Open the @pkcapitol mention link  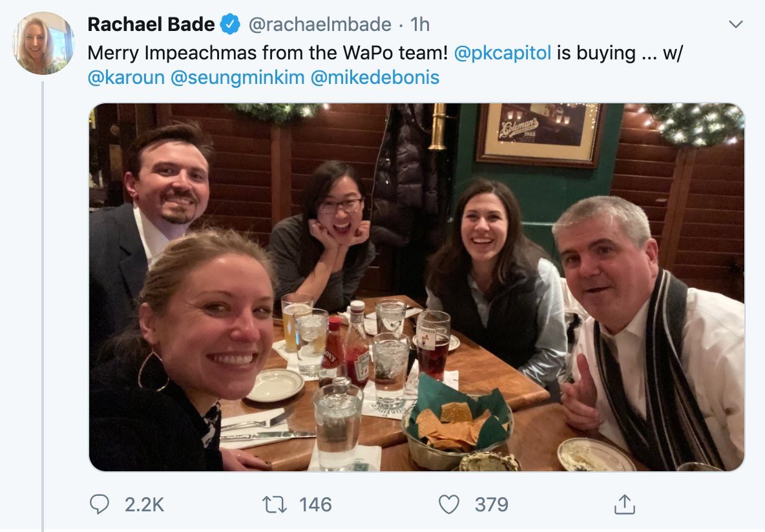click(x=503, y=52)
